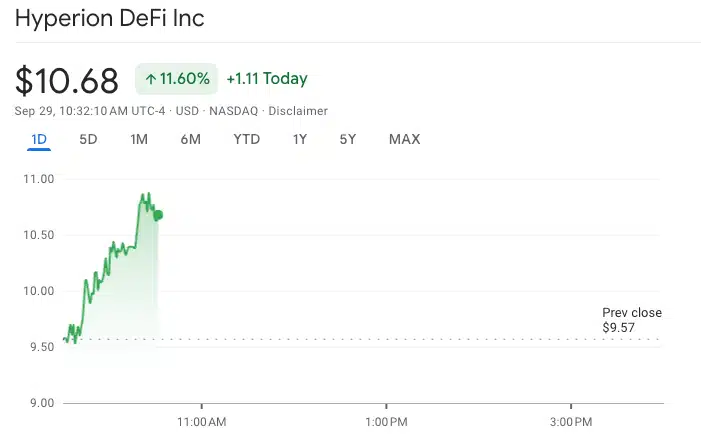Switch to the 1Y time range

300,139
